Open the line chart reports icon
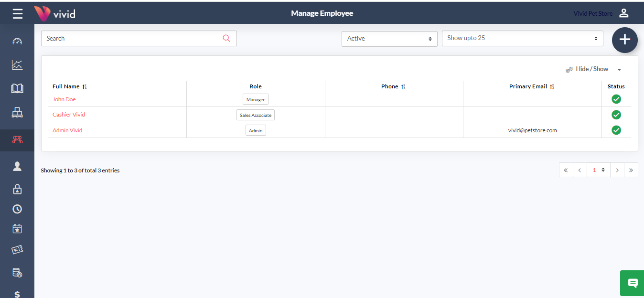Viewport: 644px width, 298px height. pos(17,65)
